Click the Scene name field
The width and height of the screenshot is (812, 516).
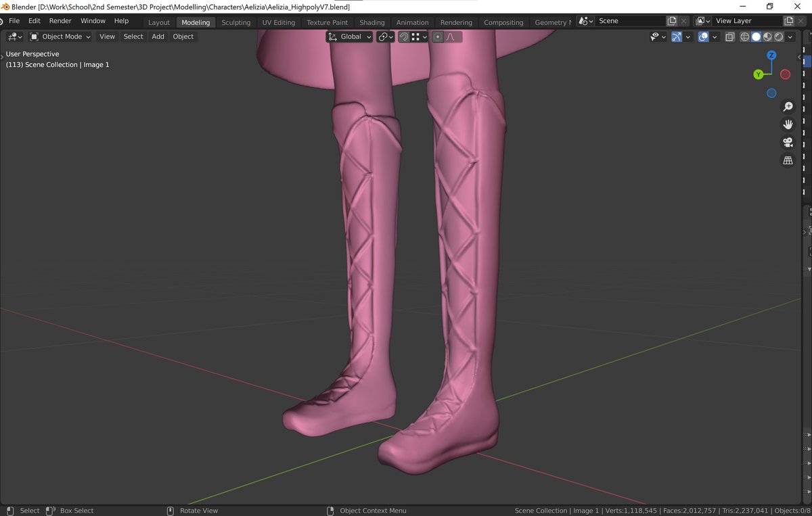(x=630, y=21)
